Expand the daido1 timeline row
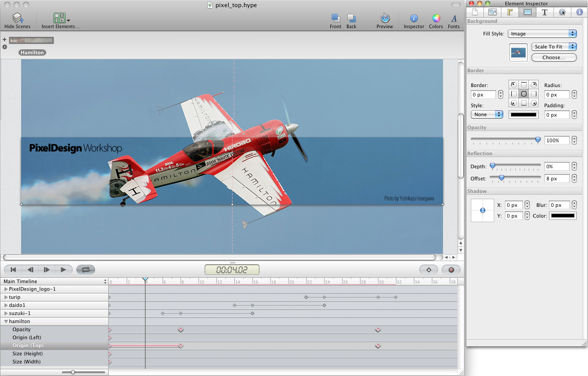This screenshot has width=588, height=376. tap(6, 305)
